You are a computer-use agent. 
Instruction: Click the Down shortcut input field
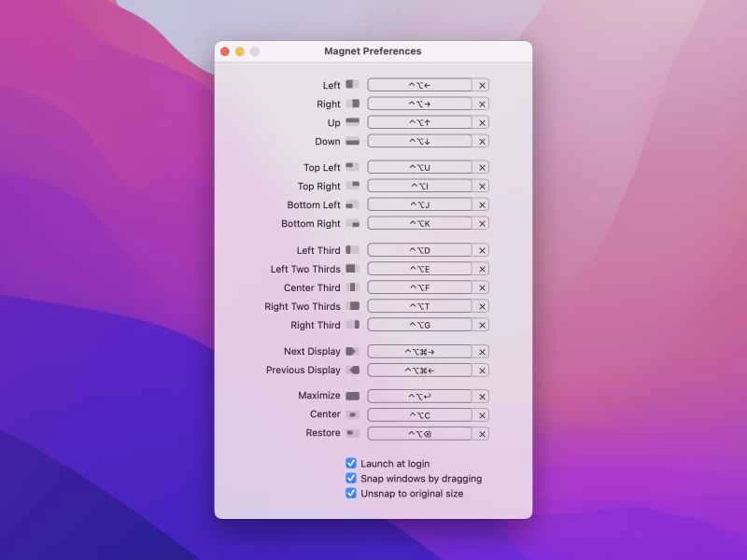pos(419,141)
